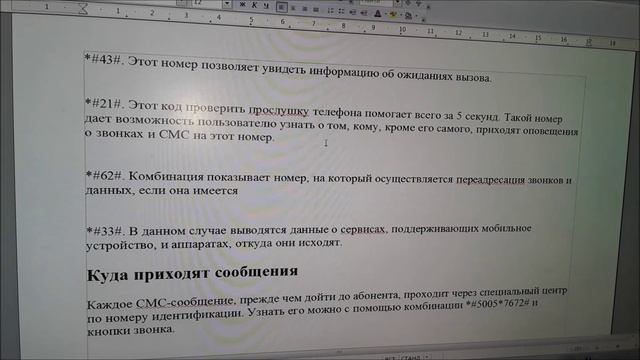Toggle bold formatting (Ж button)

pyautogui.click(x=242, y=5)
